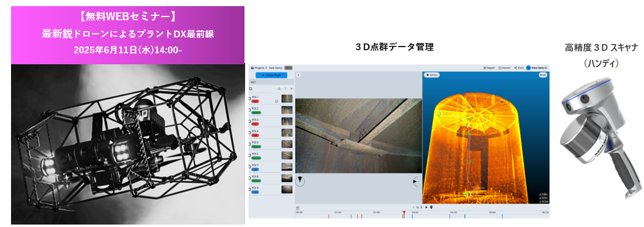
Task: Click the test1 flight name field
Action: pyautogui.click(x=271, y=82)
